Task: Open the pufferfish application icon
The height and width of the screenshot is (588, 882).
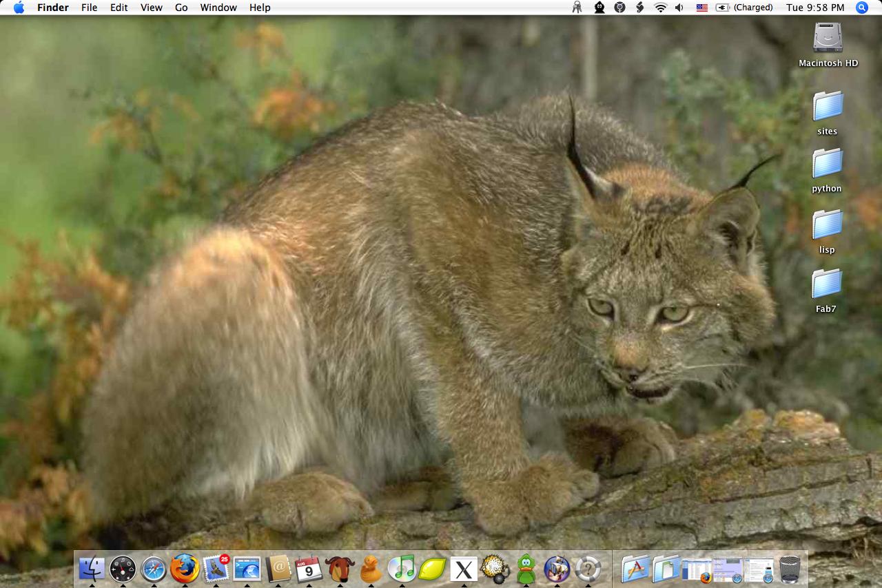Action: point(495,569)
